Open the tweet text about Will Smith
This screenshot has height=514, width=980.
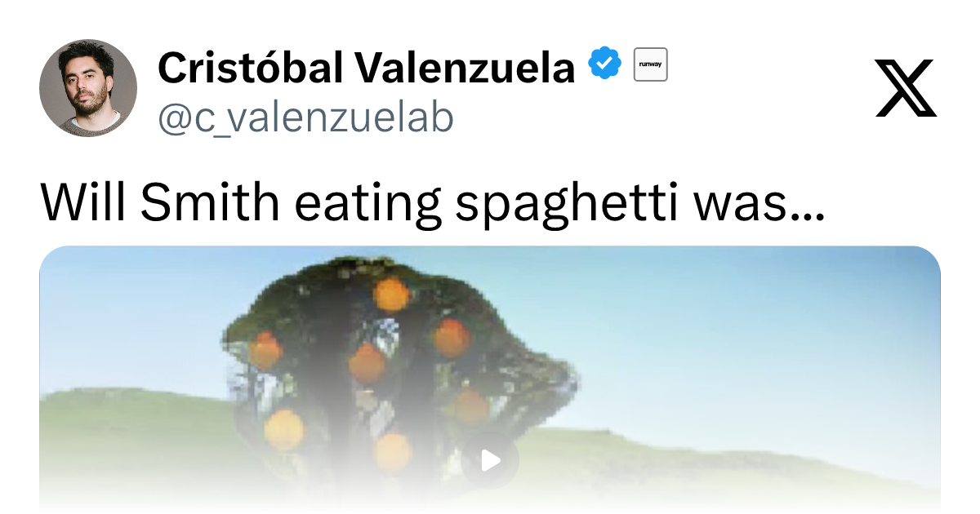(x=433, y=203)
